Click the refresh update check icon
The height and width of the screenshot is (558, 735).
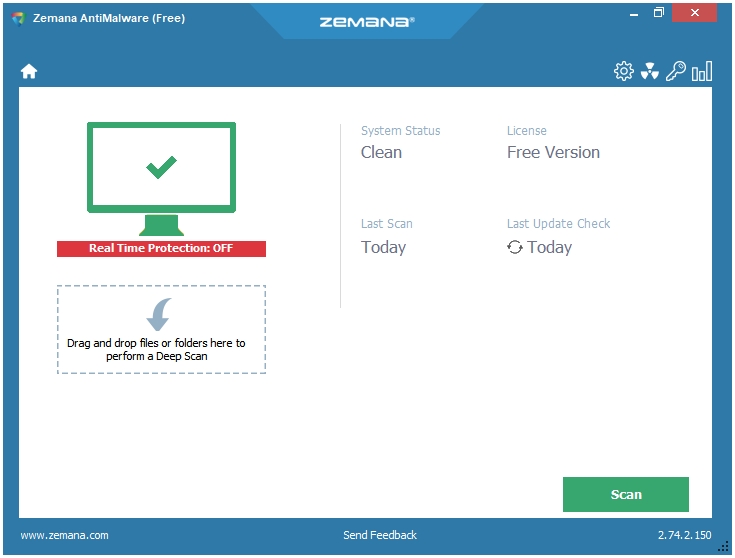515,247
